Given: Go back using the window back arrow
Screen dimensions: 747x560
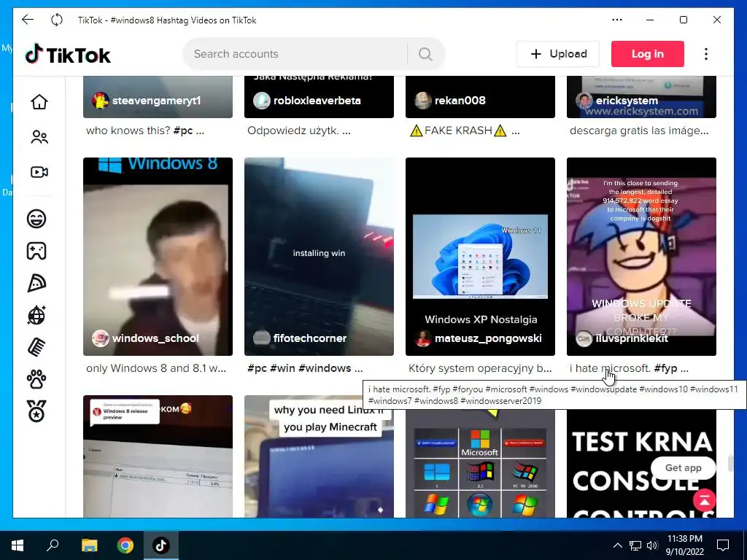Looking at the screenshot, I should click(x=28, y=20).
